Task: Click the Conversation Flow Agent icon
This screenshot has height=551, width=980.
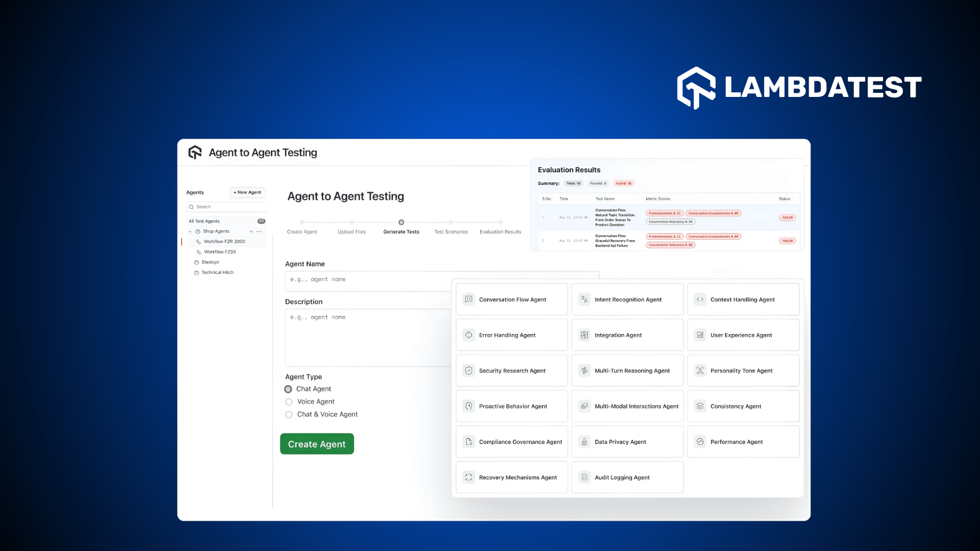Action: (469, 299)
